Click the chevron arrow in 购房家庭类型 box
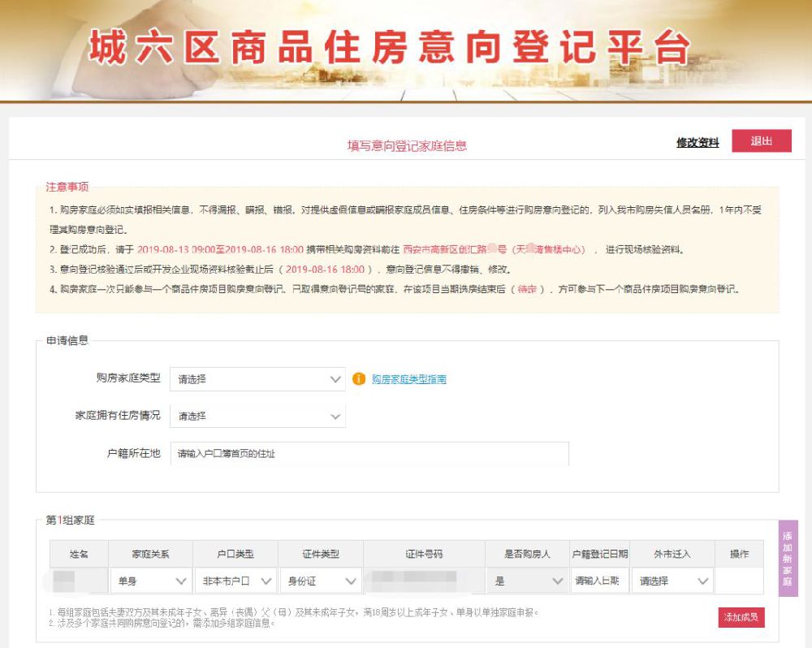Screen dimensions: 812x648 click(335, 380)
